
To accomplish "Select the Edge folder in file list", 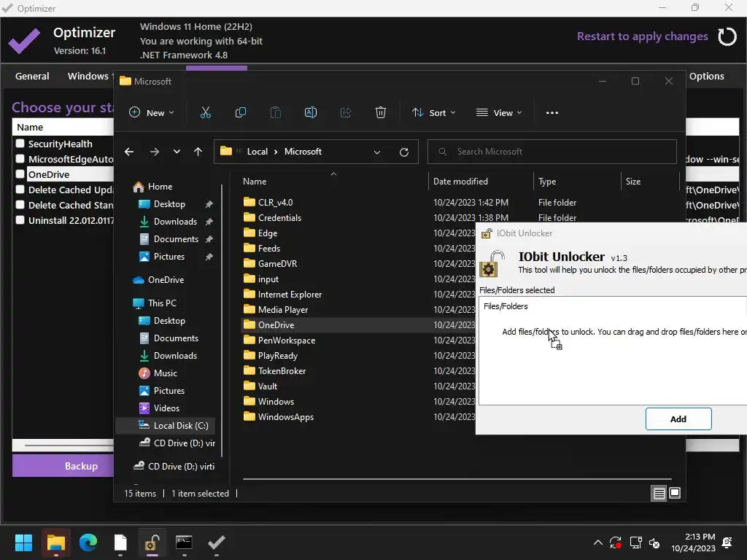I will point(267,233).
